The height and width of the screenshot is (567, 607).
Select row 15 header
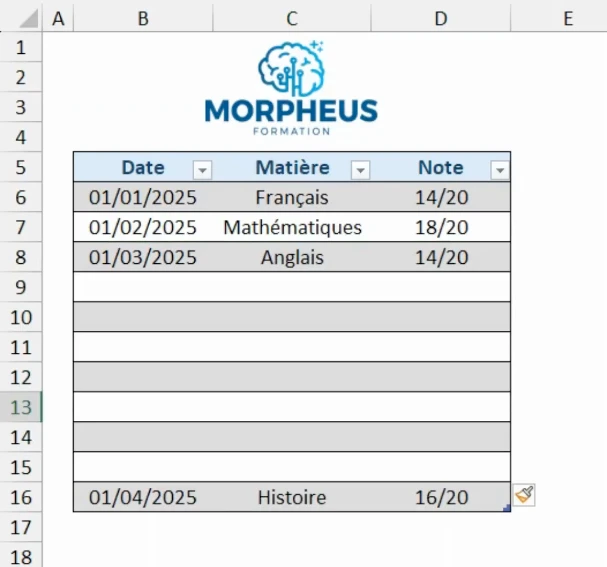21,467
